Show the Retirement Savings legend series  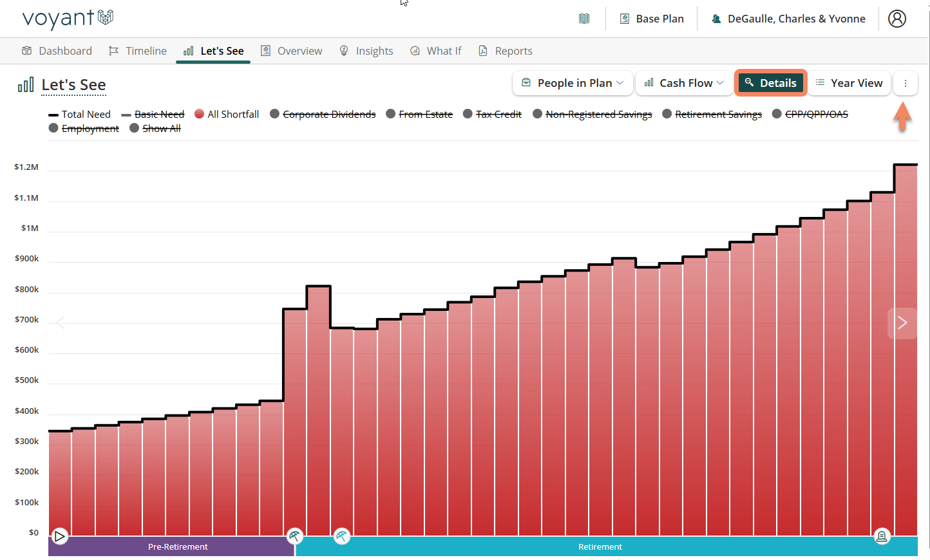tap(712, 114)
